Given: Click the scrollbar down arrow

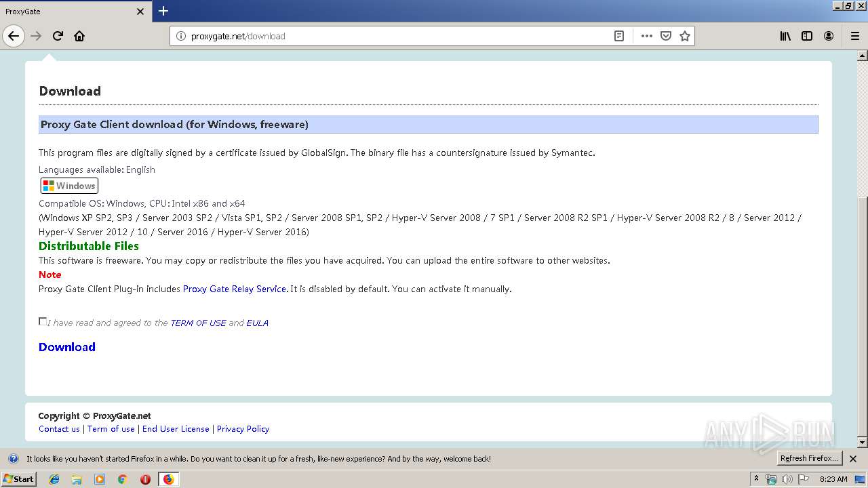Looking at the screenshot, I should coord(862,443).
